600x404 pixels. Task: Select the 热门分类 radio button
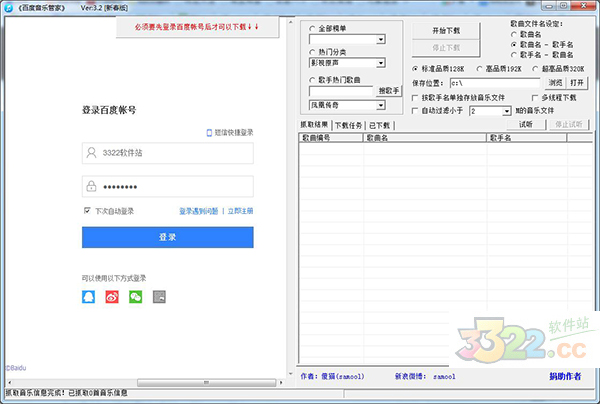(312, 52)
